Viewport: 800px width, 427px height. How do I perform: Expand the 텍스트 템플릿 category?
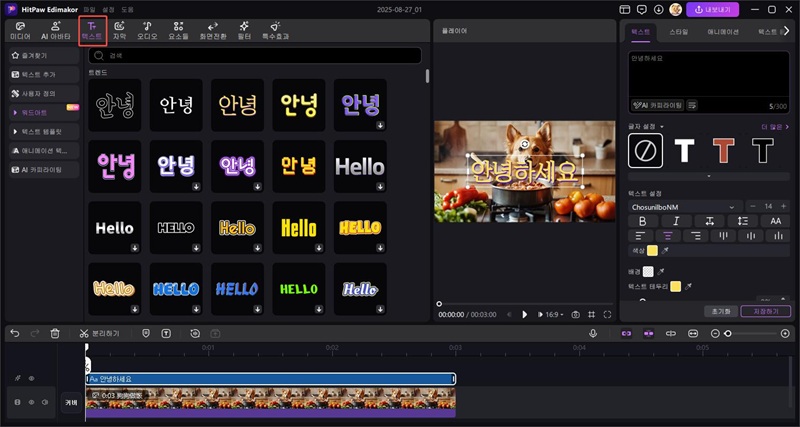[44, 132]
